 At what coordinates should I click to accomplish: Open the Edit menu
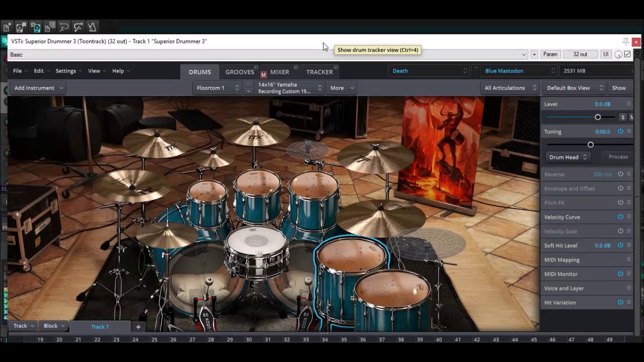pyautogui.click(x=41, y=71)
